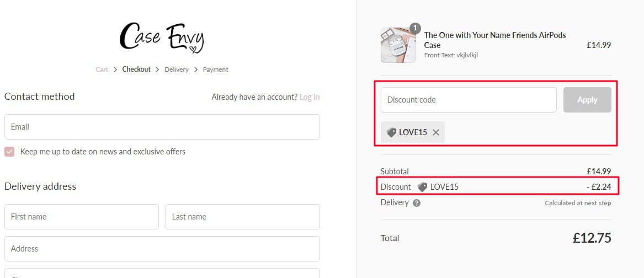The image size is (644, 278).
Task: Click into the Email field
Action: 162,127
